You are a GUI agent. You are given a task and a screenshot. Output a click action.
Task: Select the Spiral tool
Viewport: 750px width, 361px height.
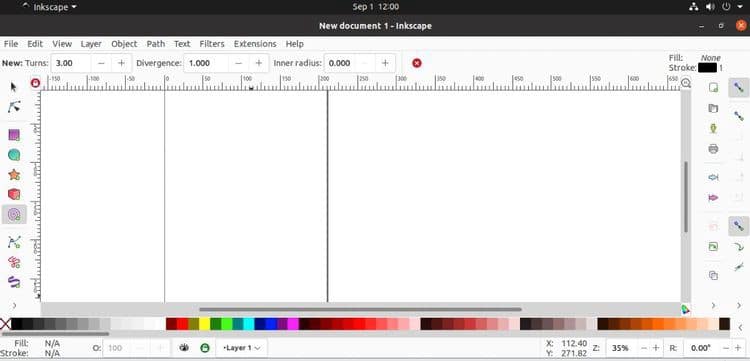pyautogui.click(x=14, y=214)
